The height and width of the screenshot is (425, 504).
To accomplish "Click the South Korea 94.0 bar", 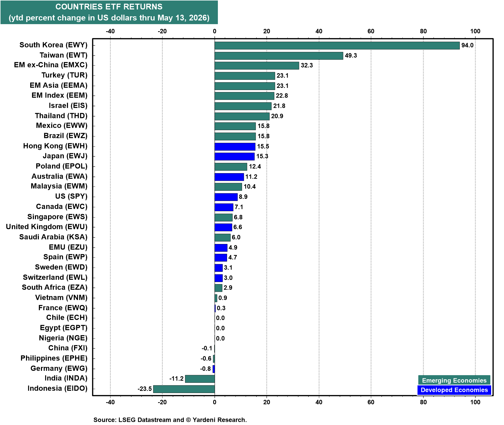I will click(337, 45).
